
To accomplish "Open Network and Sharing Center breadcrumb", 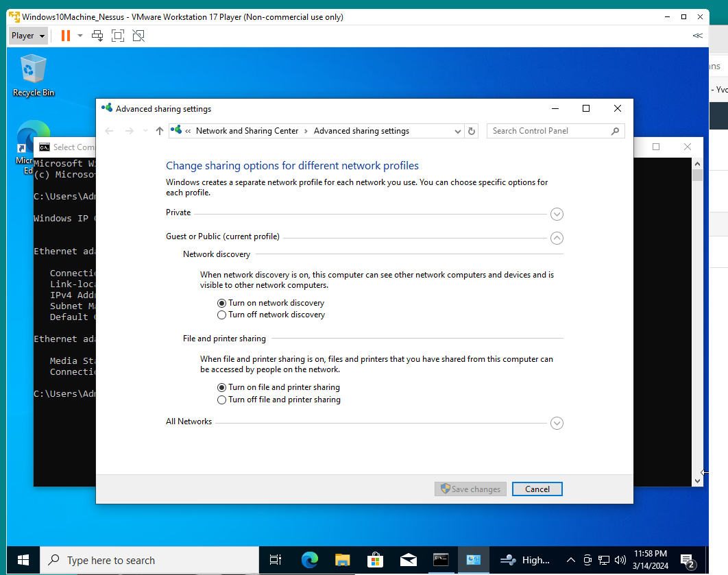I will click(247, 131).
